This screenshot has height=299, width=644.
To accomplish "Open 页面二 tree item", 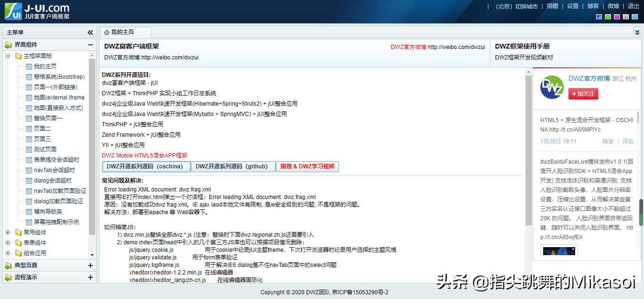I will coord(42,129).
